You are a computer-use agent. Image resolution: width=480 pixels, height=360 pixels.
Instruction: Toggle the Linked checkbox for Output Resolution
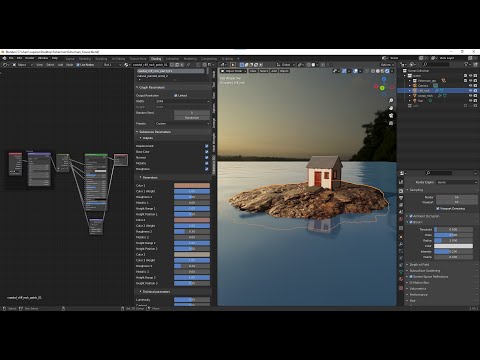[175, 95]
